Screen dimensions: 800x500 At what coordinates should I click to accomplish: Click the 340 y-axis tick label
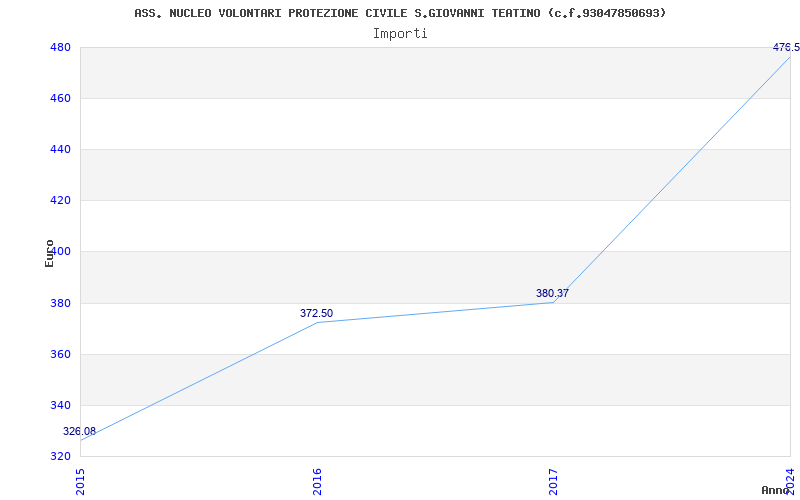pyautogui.click(x=60, y=405)
